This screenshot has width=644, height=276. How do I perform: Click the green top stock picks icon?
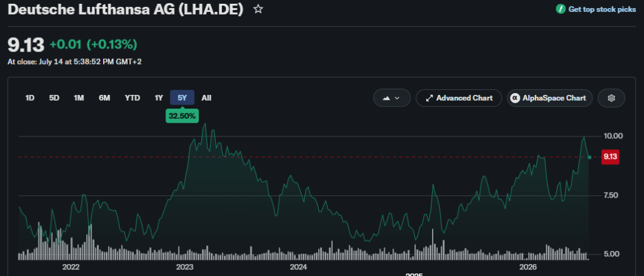click(x=560, y=9)
